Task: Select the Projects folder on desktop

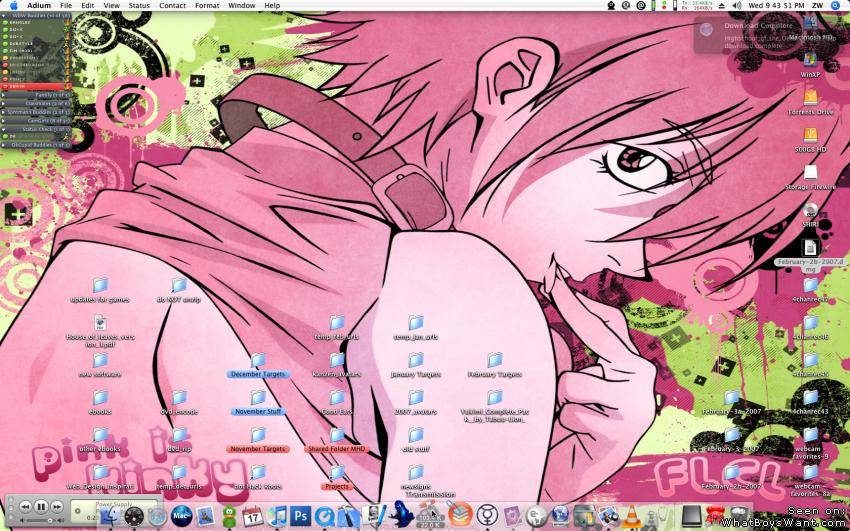Action: [x=337, y=477]
